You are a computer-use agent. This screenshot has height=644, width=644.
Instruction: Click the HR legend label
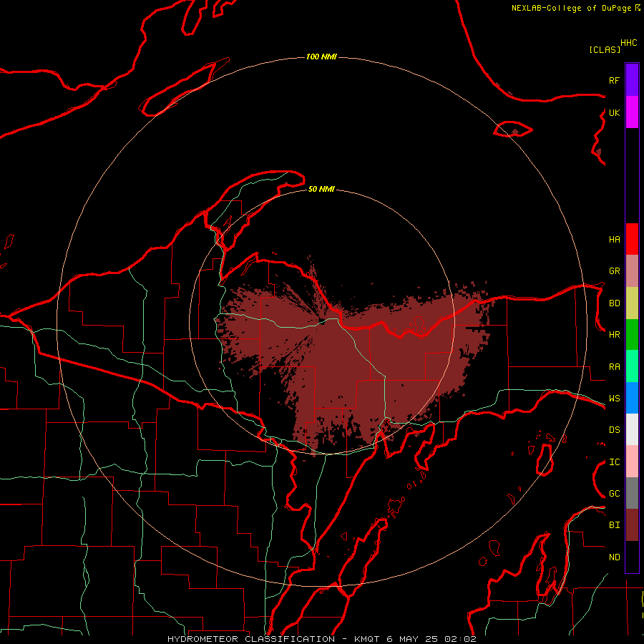[x=614, y=335]
